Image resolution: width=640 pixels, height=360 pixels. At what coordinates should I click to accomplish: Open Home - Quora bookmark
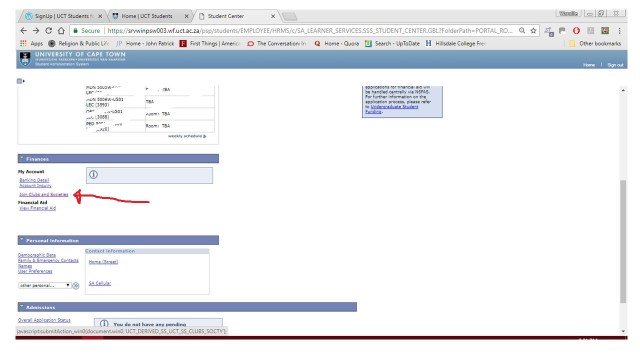336,43
